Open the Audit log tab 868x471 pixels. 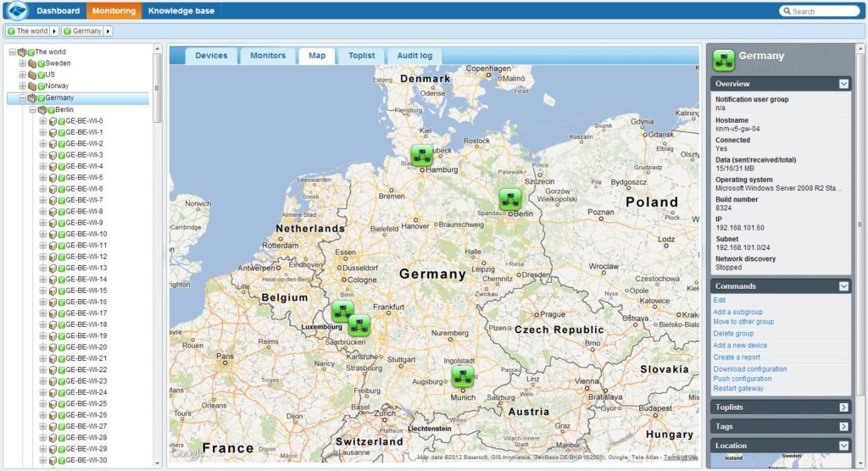(x=415, y=56)
